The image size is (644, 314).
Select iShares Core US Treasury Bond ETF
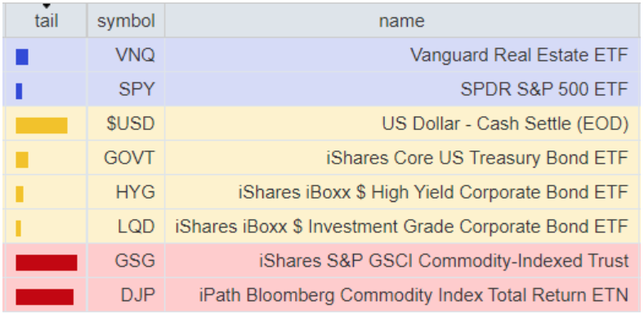tap(477, 158)
